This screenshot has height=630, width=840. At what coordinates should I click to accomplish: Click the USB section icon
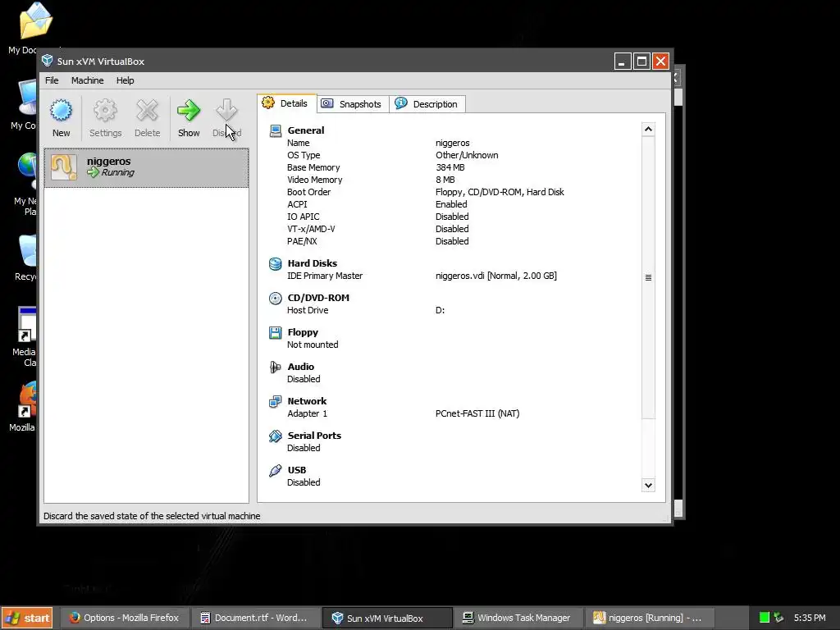(276, 470)
